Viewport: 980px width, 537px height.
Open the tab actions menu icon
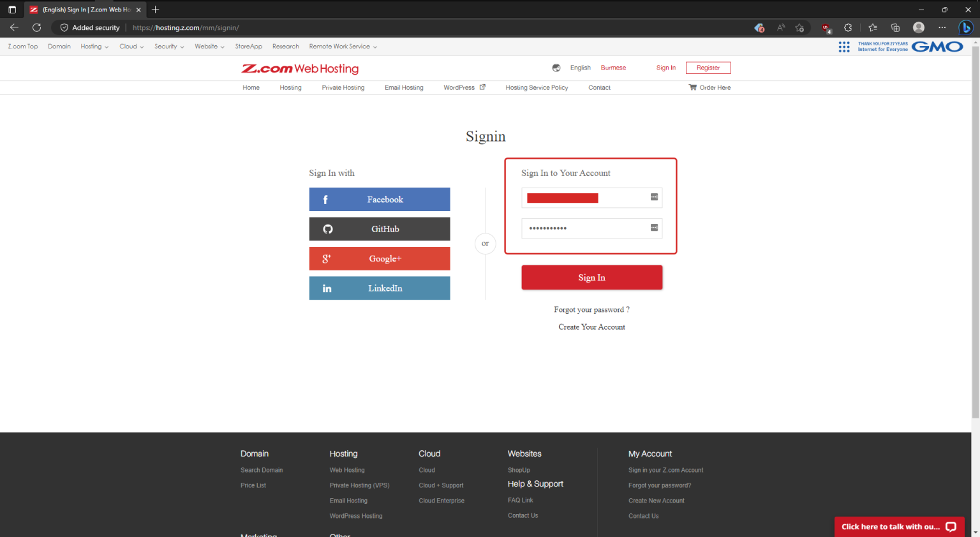click(12, 10)
